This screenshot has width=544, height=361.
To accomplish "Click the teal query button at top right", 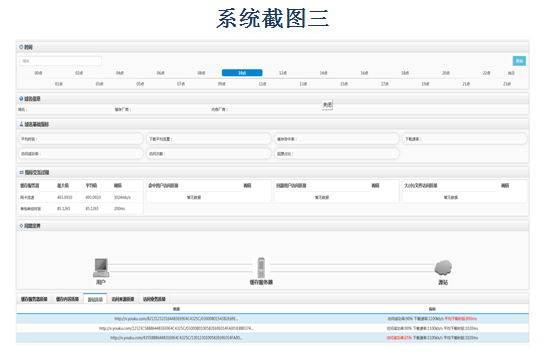I will (519, 61).
